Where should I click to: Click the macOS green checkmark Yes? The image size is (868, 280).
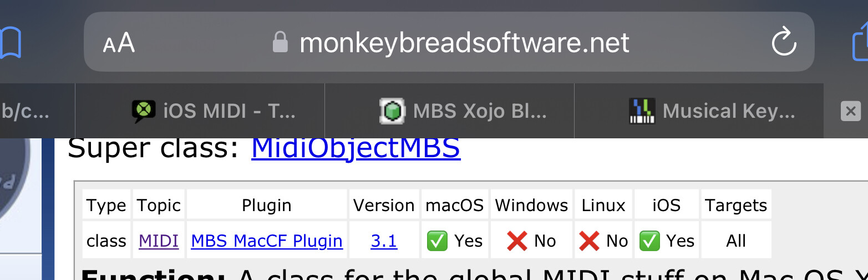point(454,241)
